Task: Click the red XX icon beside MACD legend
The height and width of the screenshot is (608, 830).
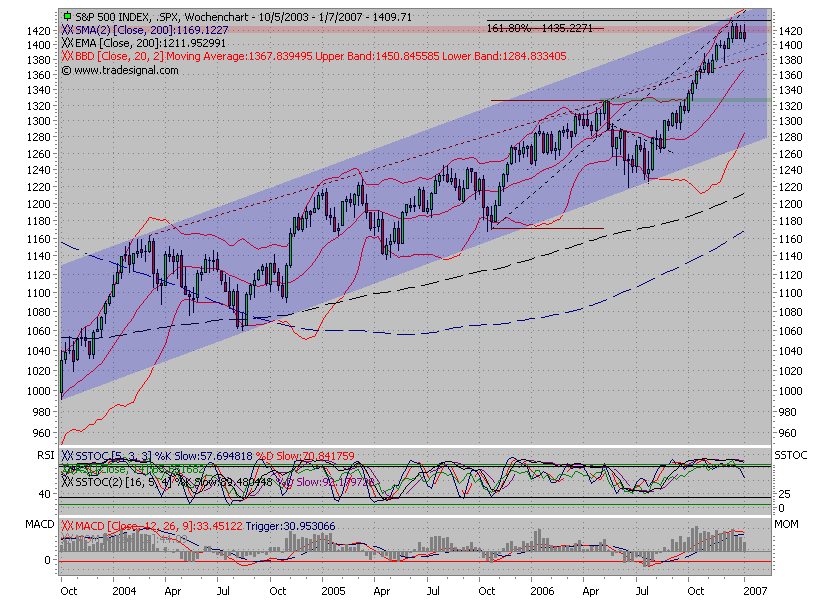Action: [x=67, y=526]
